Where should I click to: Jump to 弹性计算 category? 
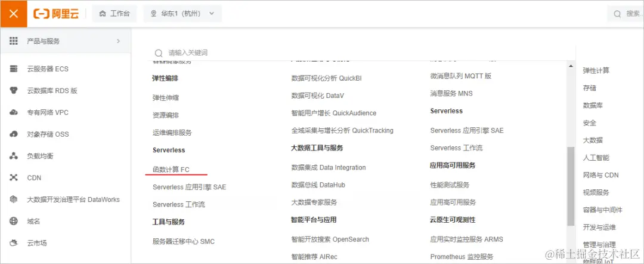coord(596,70)
